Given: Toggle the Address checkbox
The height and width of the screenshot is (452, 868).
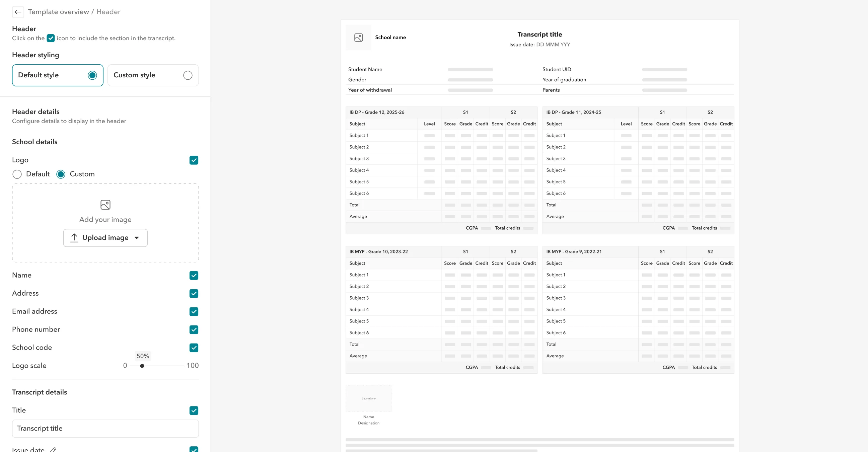Looking at the screenshot, I should [194, 293].
